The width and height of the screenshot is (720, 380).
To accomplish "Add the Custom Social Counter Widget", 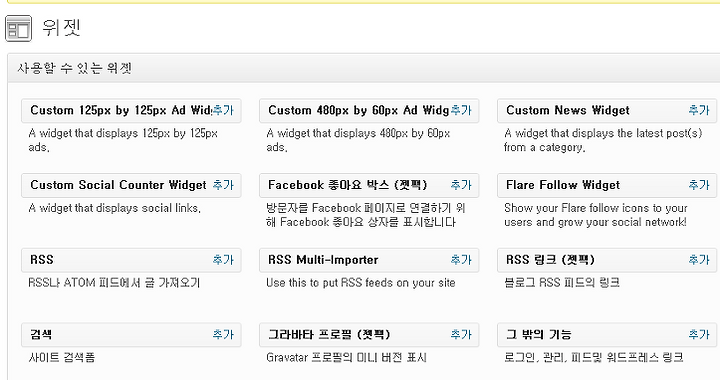I will point(223,185).
